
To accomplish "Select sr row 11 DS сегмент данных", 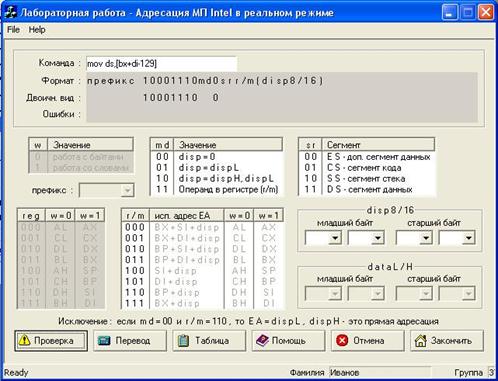I will [x=367, y=190].
